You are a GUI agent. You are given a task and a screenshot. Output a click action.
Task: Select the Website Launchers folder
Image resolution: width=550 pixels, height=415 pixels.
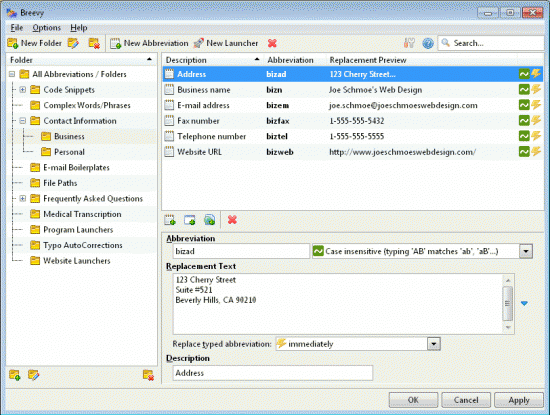[76, 261]
